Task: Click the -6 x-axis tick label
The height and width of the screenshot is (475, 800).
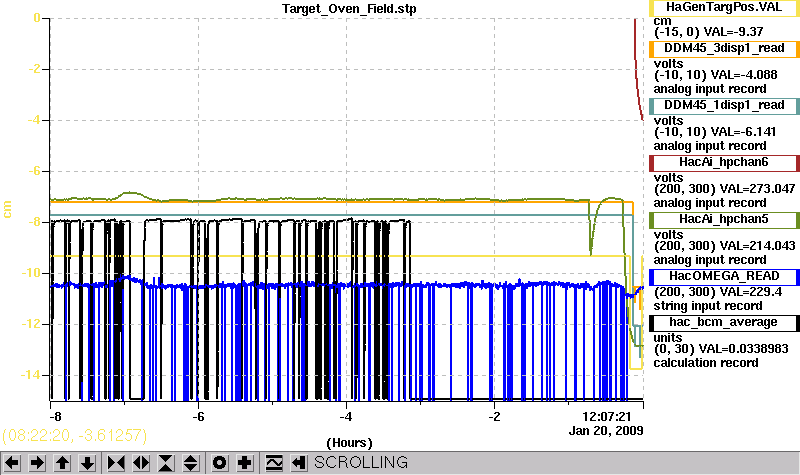Action: (198, 417)
